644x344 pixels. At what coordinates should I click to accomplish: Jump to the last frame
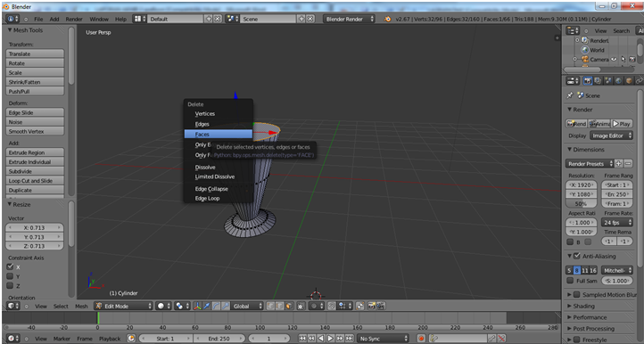349,339
